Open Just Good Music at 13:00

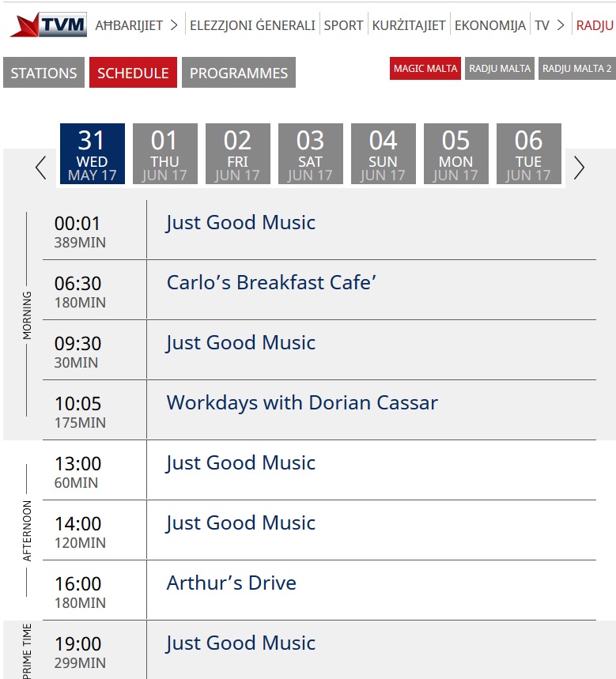click(x=241, y=463)
